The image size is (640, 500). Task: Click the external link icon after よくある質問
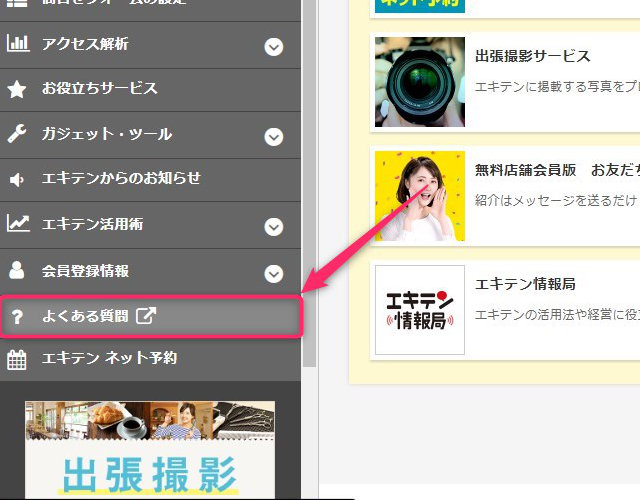pyautogui.click(x=146, y=316)
